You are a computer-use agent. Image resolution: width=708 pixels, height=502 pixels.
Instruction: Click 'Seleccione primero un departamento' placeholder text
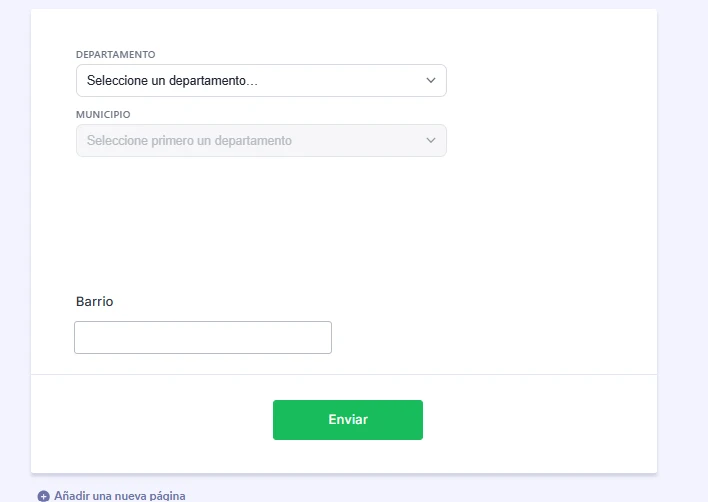[x=189, y=140]
